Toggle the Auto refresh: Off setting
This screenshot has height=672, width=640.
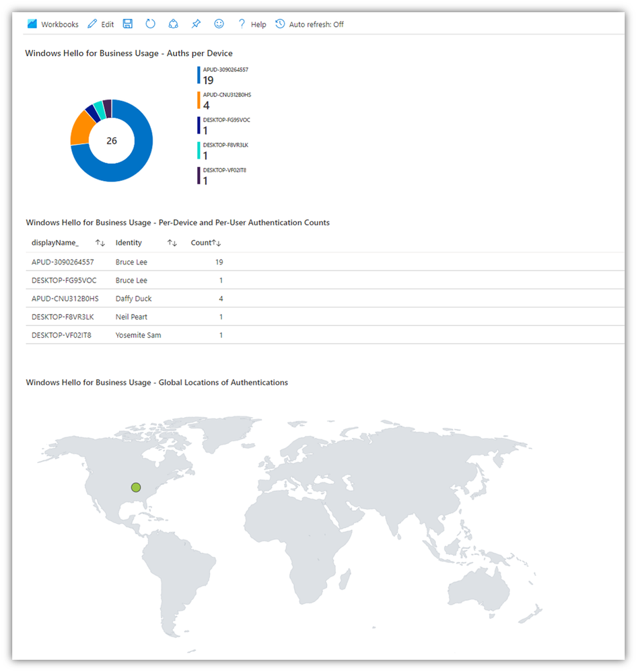[x=310, y=24]
